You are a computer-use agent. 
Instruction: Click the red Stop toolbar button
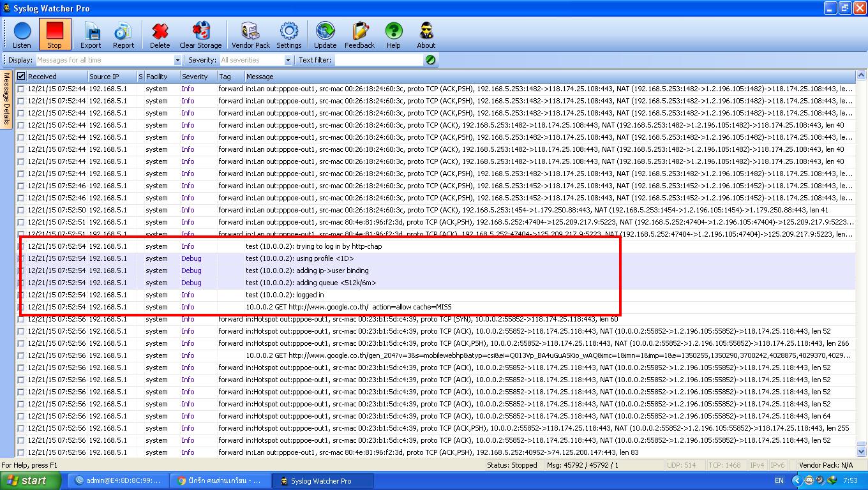tap(55, 34)
